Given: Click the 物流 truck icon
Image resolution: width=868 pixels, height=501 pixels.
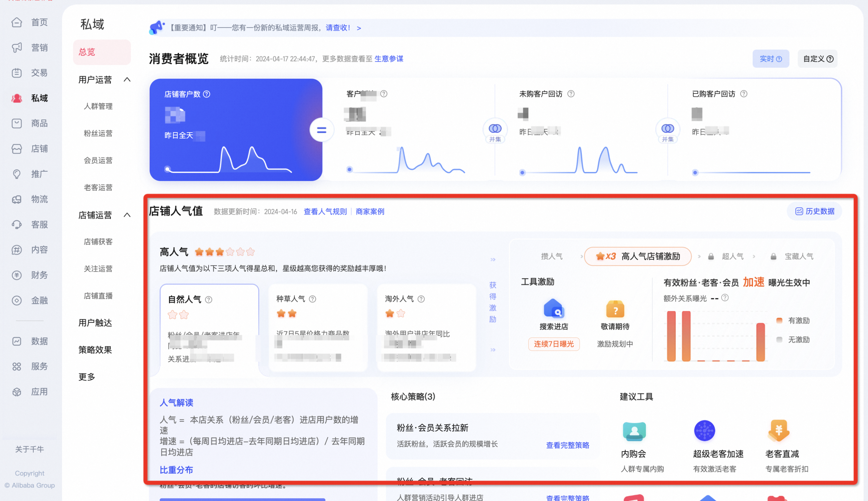Looking at the screenshot, I should click(16, 199).
